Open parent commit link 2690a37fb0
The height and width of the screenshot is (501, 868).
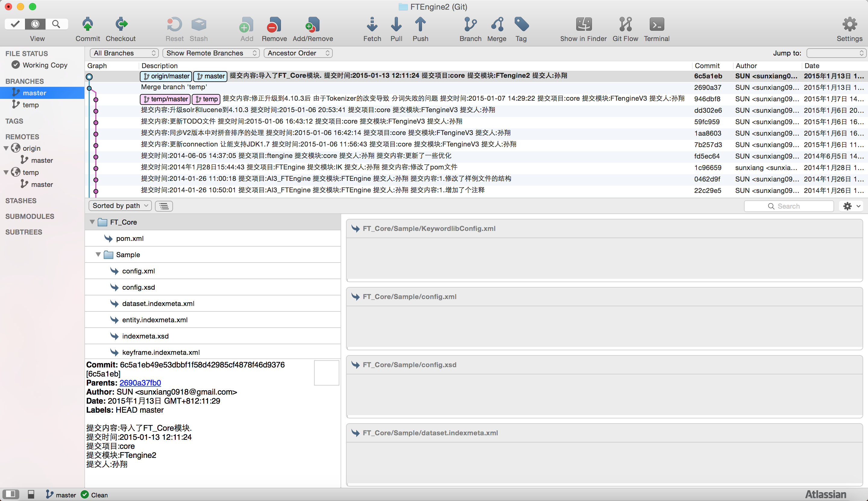[x=140, y=383]
